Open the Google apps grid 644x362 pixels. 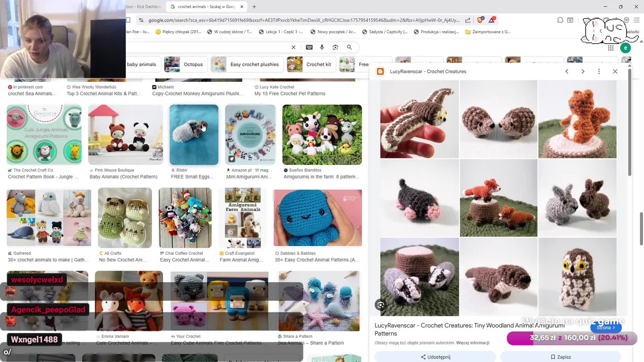[611, 48]
